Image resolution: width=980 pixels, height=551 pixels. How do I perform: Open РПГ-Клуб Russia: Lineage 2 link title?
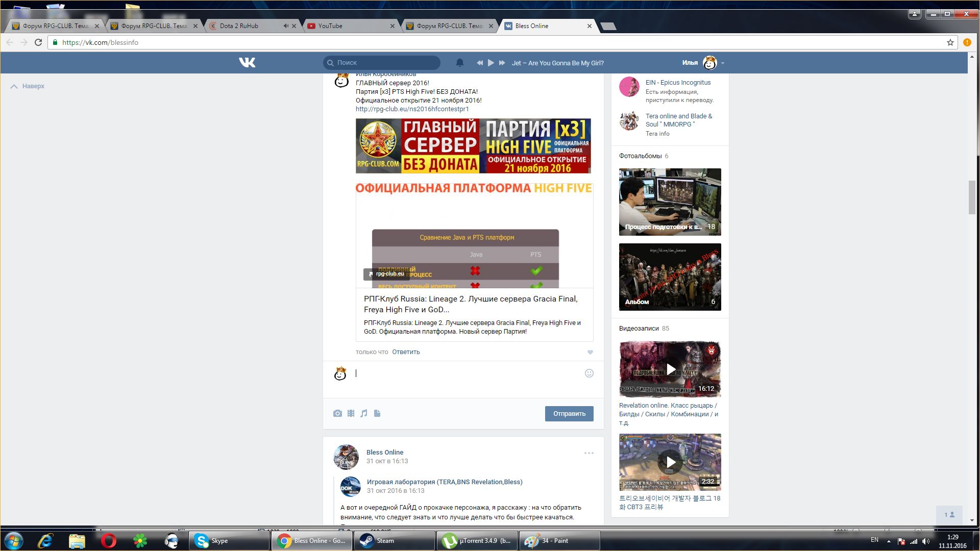pyautogui.click(x=471, y=304)
